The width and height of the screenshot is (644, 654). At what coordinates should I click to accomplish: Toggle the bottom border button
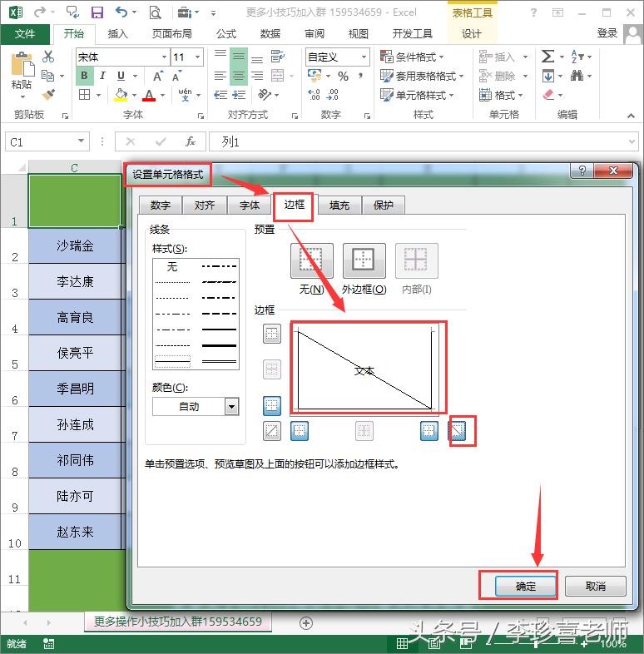272,405
